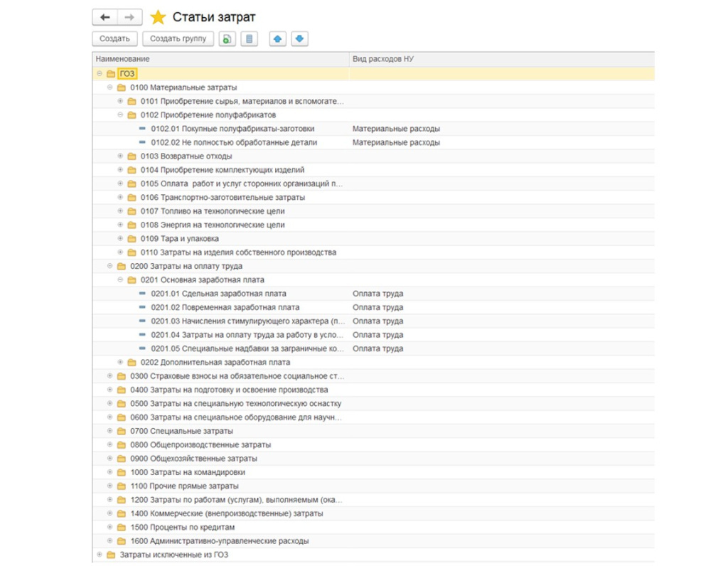Click folder icon of 0107 Топливо row
Screen dimensions: 728x566
coord(132,211)
